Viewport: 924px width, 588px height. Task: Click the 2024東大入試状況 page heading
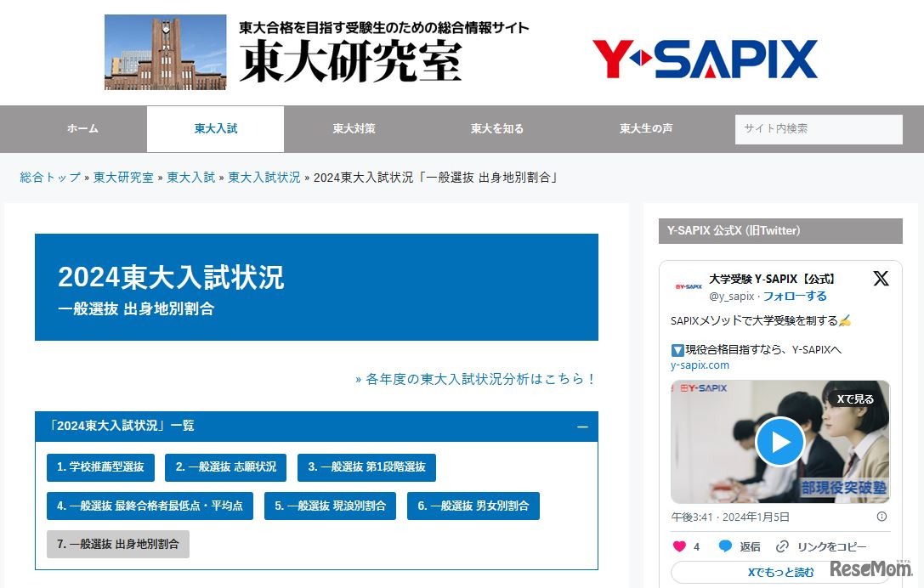[x=171, y=278]
